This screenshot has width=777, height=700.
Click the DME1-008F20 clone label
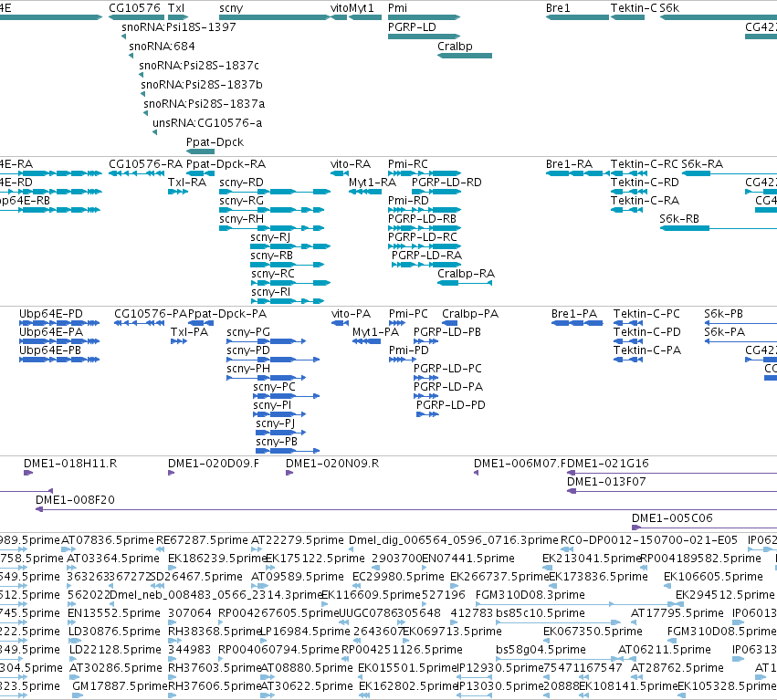75,500
